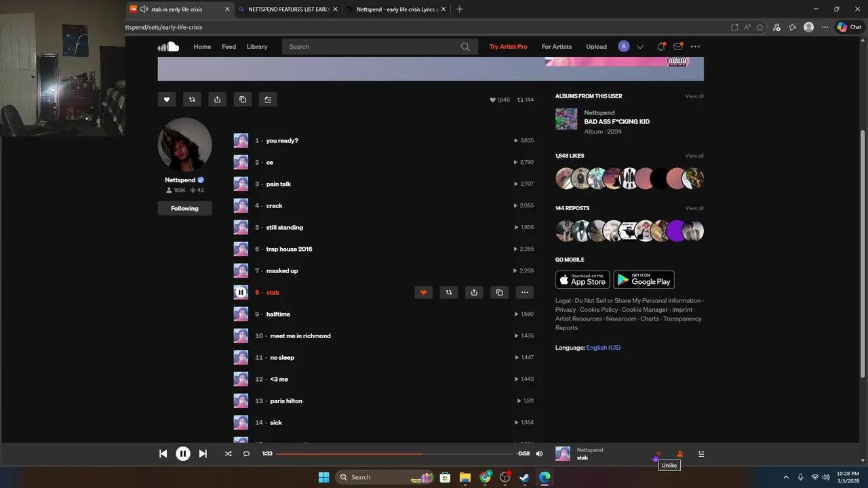Share the album using the share icon
Image resolution: width=868 pixels, height=488 pixels.
[217, 100]
